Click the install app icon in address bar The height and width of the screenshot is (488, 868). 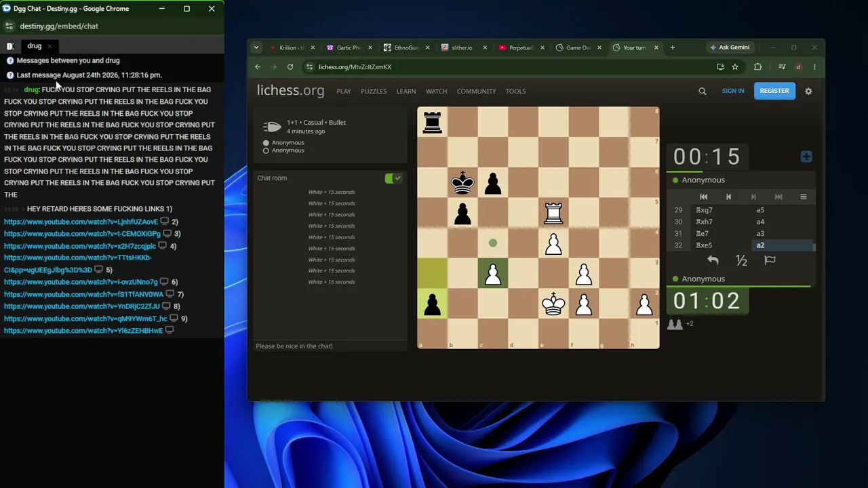point(720,67)
